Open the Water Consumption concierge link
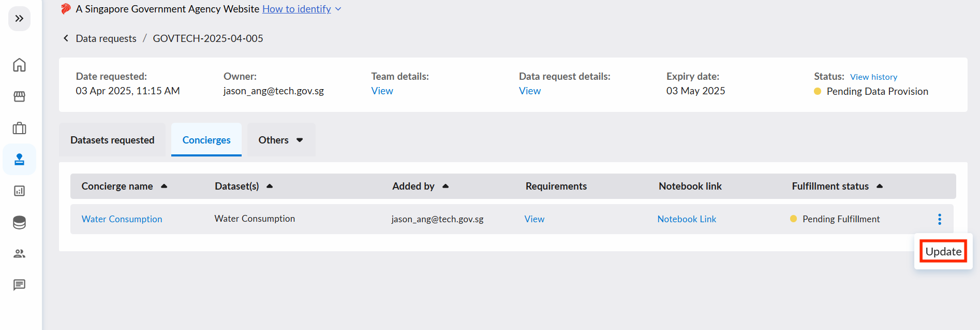Image resolution: width=980 pixels, height=330 pixels. click(122, 219)
